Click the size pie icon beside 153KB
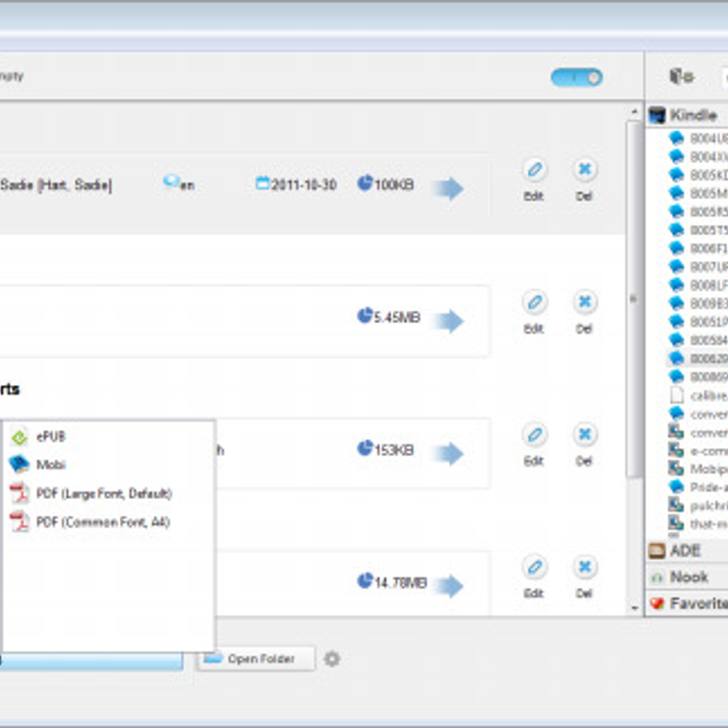The image size is (728, 728). tap(365, 448)
